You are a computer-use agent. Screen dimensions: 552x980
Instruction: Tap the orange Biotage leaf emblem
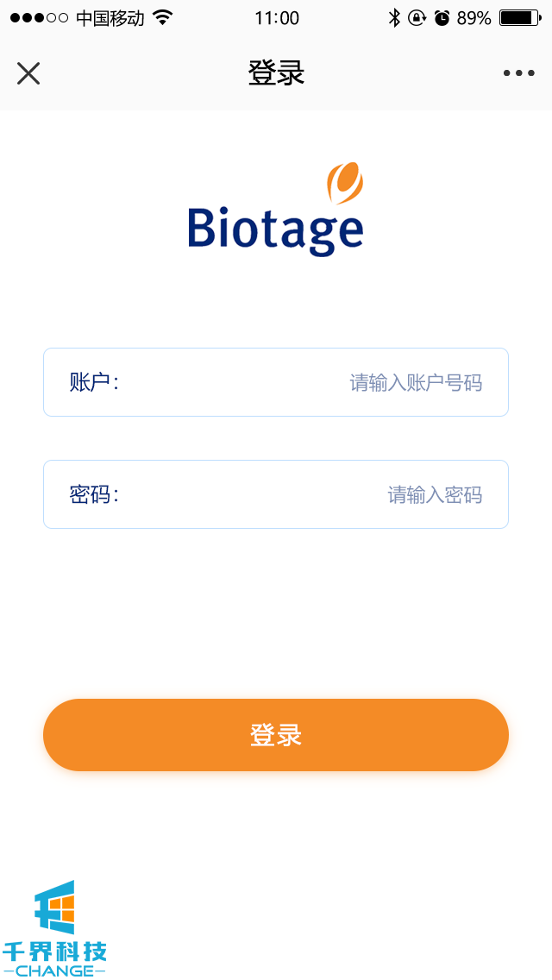pos(344,183)
